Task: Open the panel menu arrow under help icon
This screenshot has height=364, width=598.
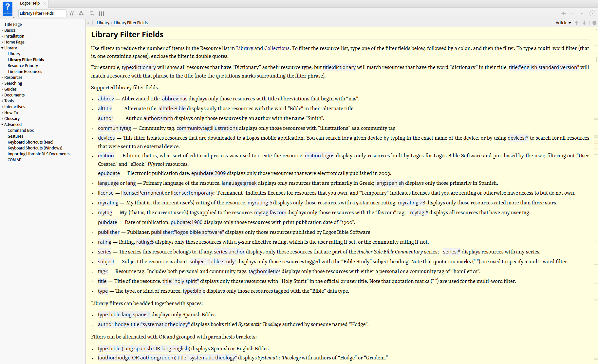Action: 14,17
